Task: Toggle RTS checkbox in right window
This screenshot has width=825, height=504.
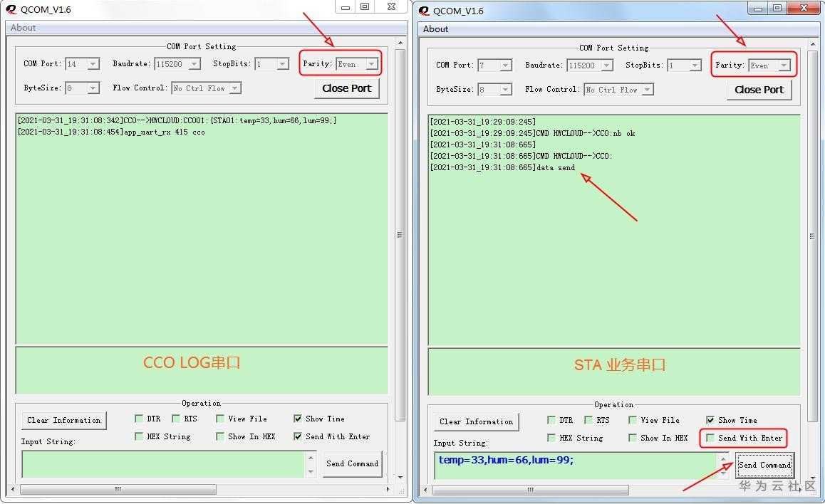Action: [x=588, y=420]
